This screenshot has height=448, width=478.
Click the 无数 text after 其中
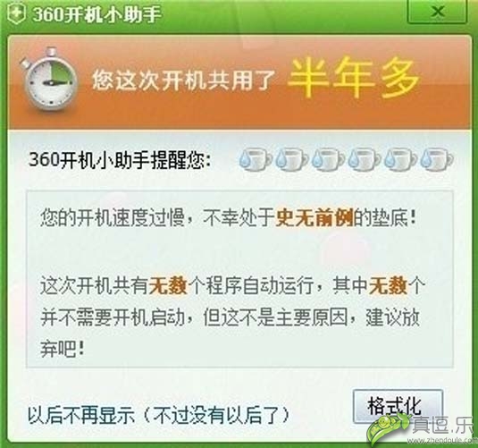pyautogui.click(x=389, y=286)
